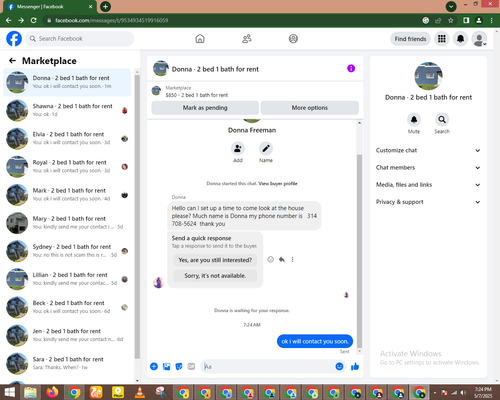Go to the Home feed icon
This screenshot has width=500, height=400.
pos(200,39)
